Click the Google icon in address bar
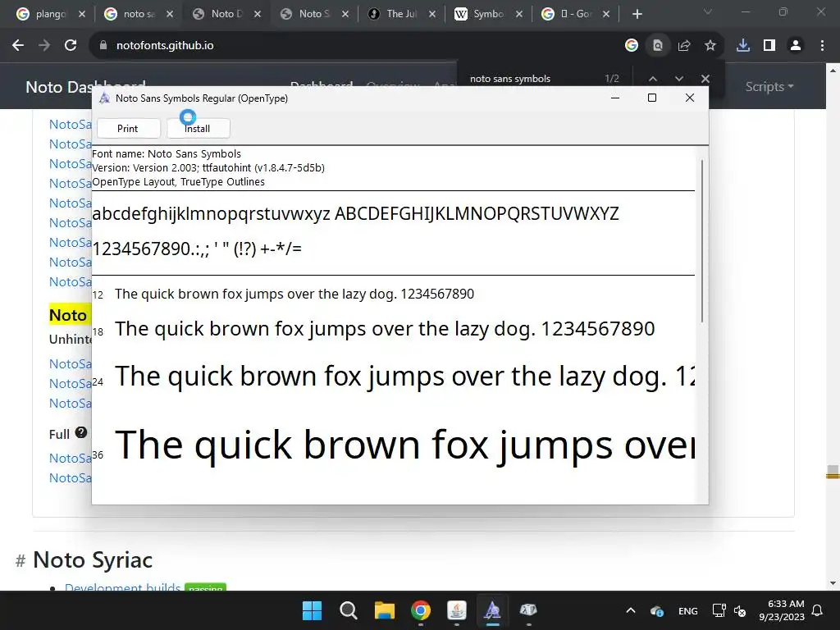Viewport: 840px width, 630px height. coord(632,46)
